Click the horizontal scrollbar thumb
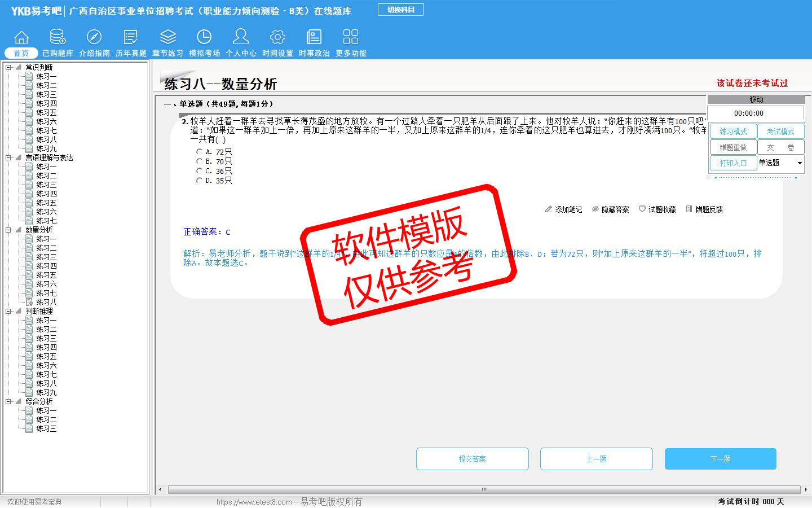The height and width of the screenshot is (508, 812). (484, 489)
